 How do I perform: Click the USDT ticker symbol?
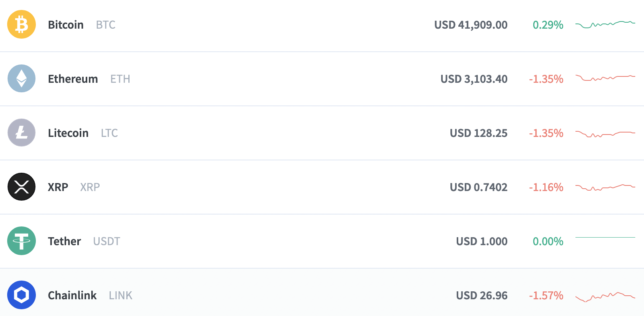click(x=106, y=241)
